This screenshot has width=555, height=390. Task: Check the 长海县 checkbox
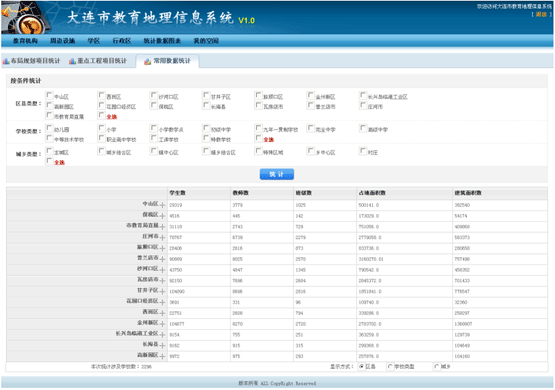point(206,105)
